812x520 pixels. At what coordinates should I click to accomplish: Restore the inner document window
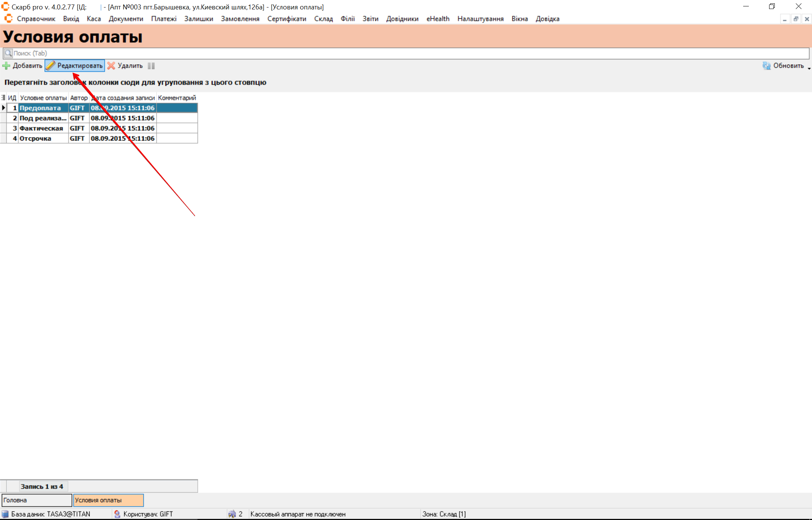click(796, 19)
